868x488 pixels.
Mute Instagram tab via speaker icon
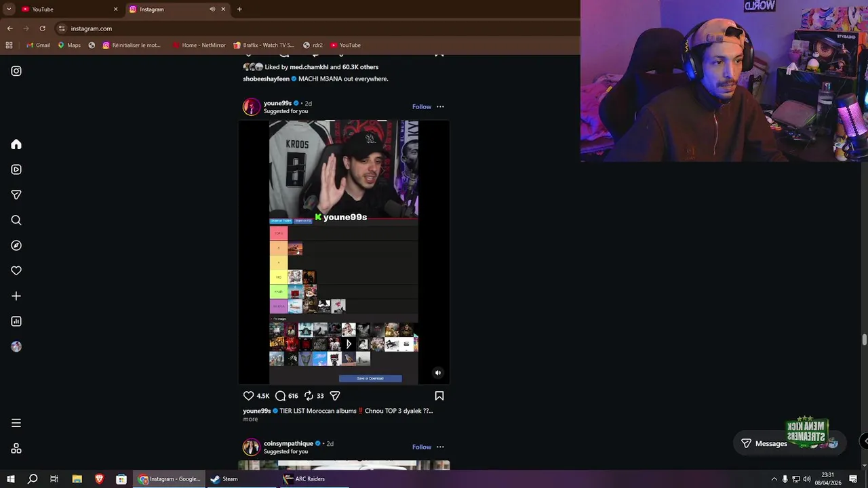point(212,9)
